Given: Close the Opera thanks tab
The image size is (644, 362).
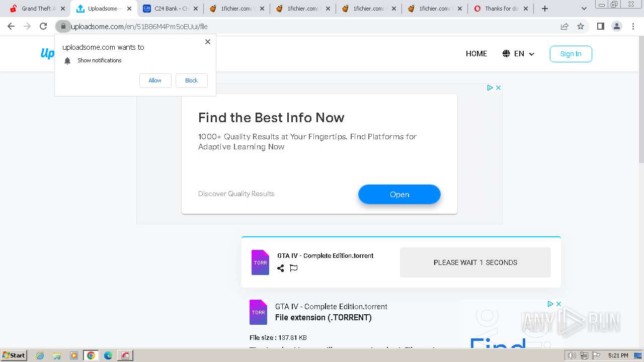Looking at the screenshot, I should 526,9.
